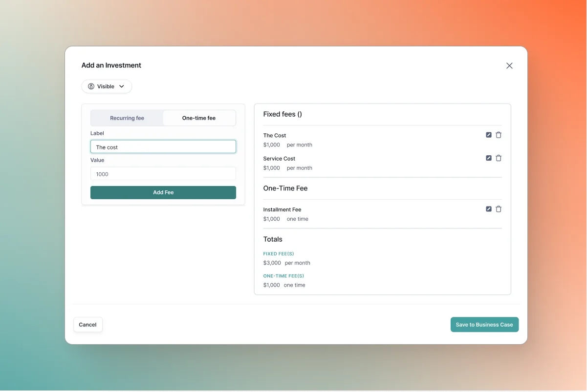Viewport: 587px width, 392px height.
Task: Focus the Label input field
Action: [163, 147]
